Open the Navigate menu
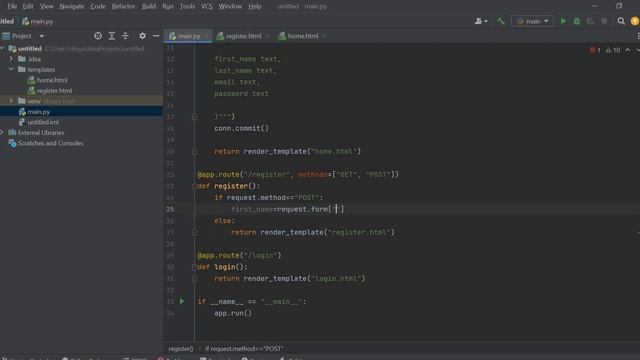640x360 pixels. [71, 6]
